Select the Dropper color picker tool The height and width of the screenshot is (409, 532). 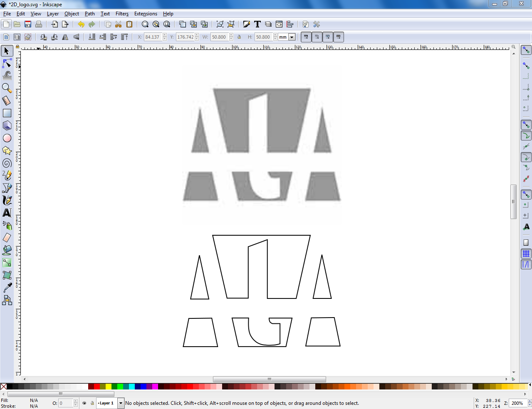(7, 288)
